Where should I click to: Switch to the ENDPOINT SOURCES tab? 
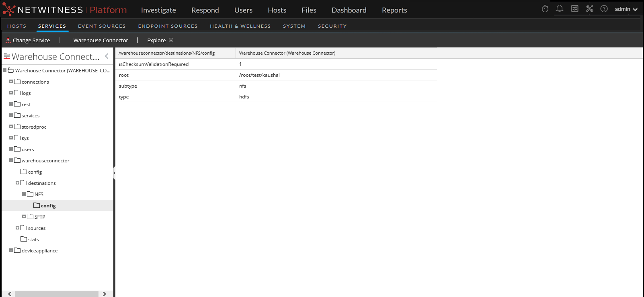coord(168,26)
